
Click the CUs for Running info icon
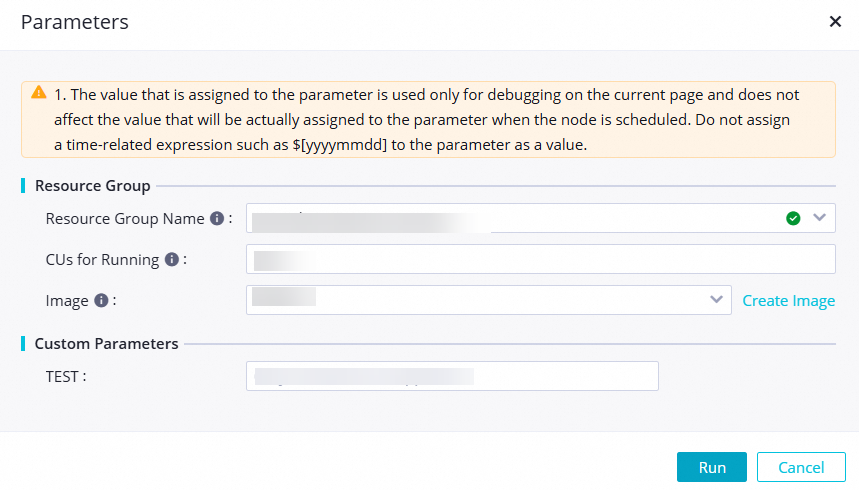click(171, 259)
